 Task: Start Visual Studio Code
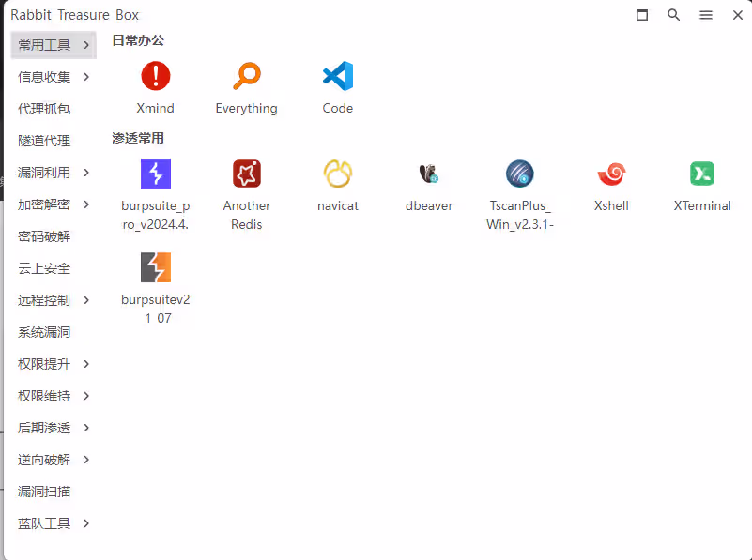(x=337, y=77)
